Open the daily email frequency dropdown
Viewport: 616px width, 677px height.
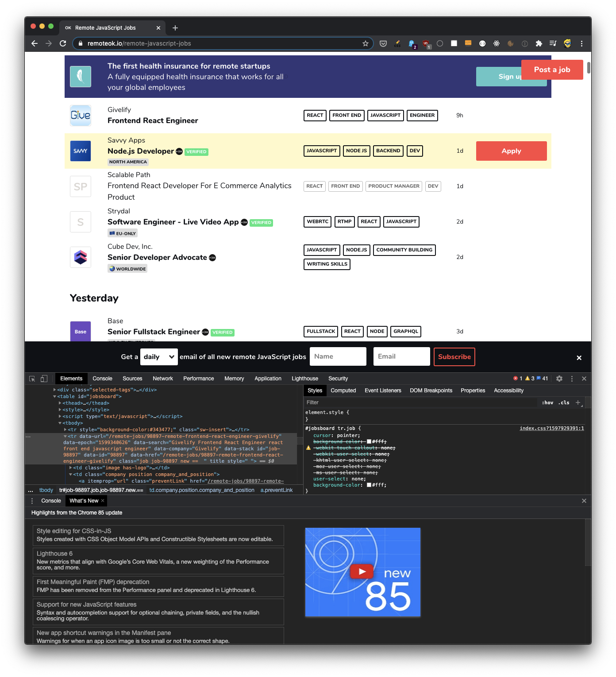(x=159, y=357)
